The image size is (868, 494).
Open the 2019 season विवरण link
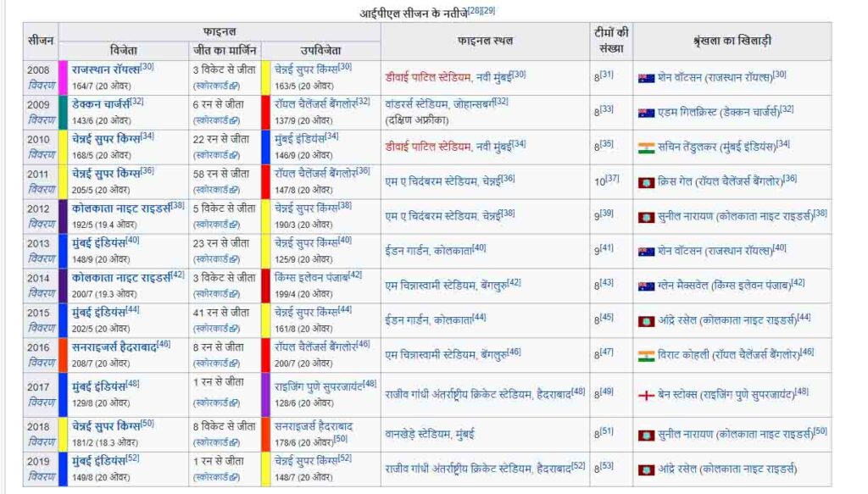[42, 476]
